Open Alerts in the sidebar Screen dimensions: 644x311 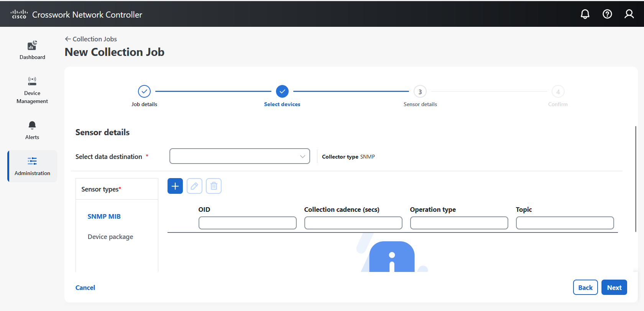[x=32, y=131]
